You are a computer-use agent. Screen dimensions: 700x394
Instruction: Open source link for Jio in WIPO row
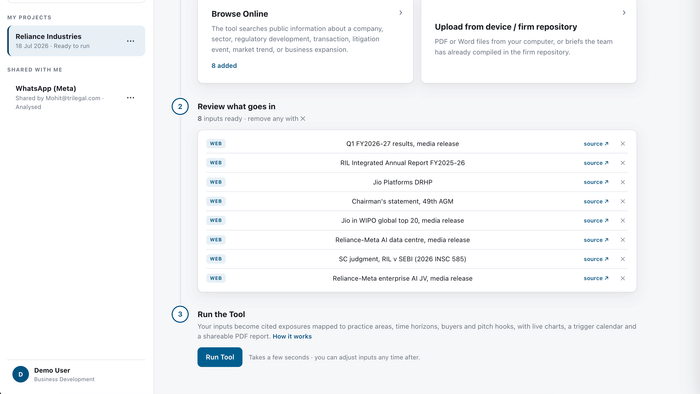coord(596,220)
